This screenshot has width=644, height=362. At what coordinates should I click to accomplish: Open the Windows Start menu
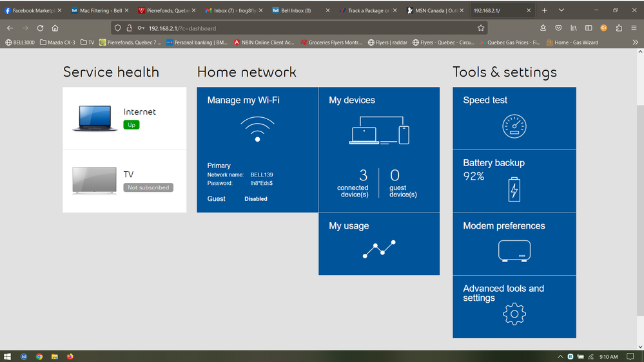pyautogui.click(x=8, y=356)
